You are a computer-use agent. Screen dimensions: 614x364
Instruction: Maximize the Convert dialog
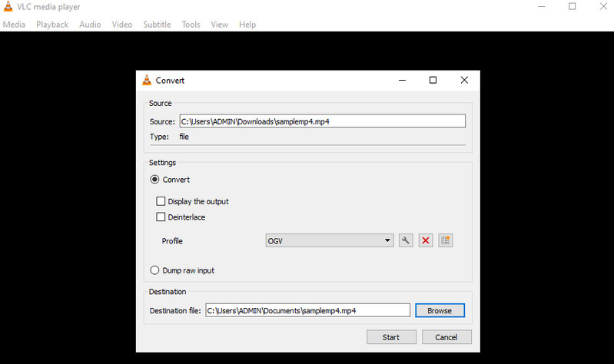pos(433,80)
